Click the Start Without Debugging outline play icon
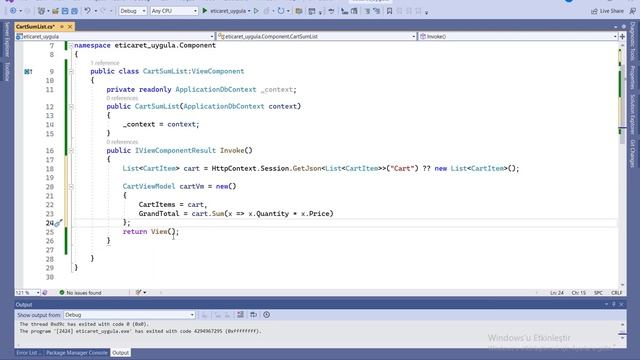This screenshot has height=360, width=640. point(256,11)
